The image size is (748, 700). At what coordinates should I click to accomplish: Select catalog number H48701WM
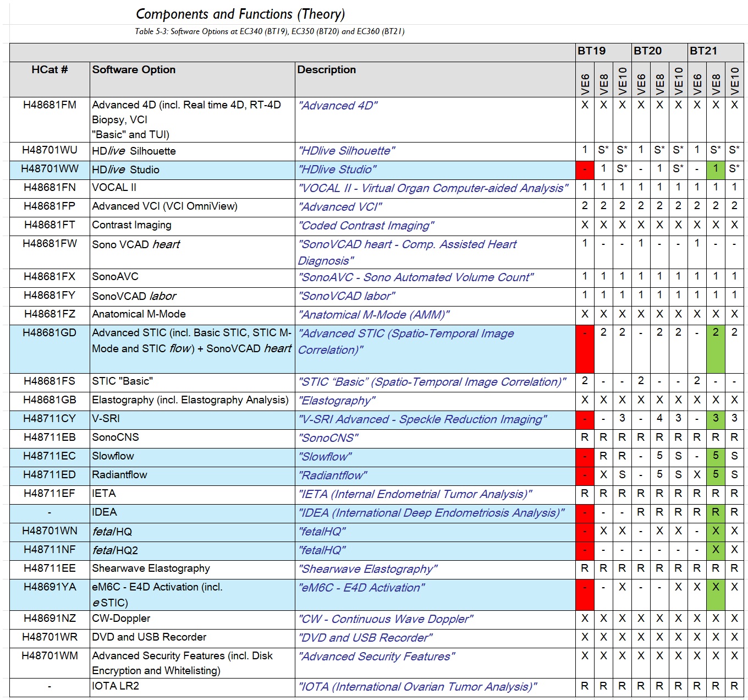(x=50, y=656)
